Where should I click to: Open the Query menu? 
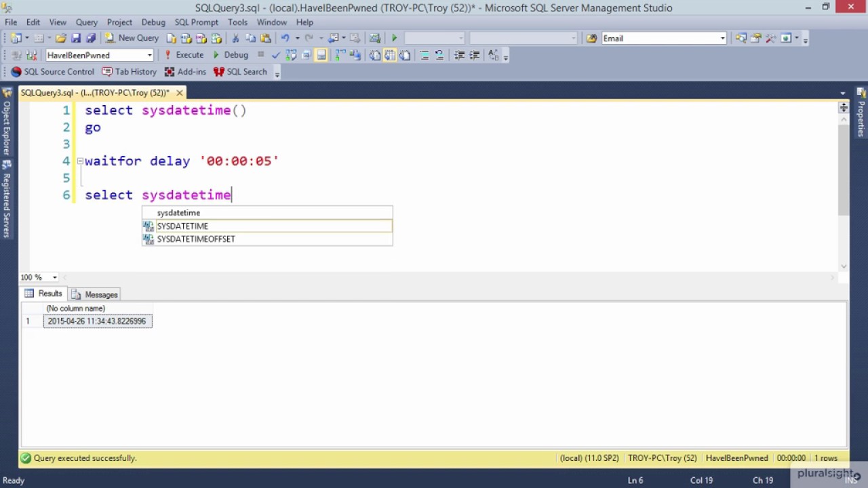(x=87, y=22)
